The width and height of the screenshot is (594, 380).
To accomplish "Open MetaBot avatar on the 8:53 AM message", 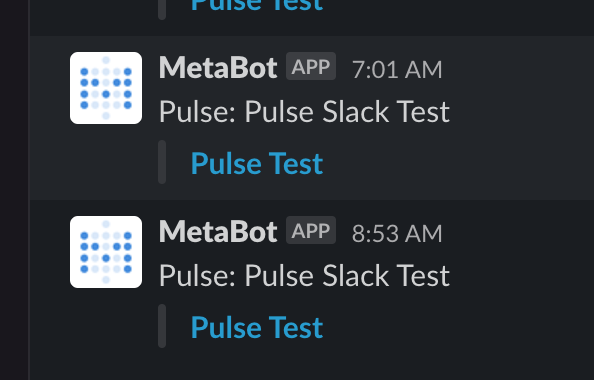I will coord(106,252).
